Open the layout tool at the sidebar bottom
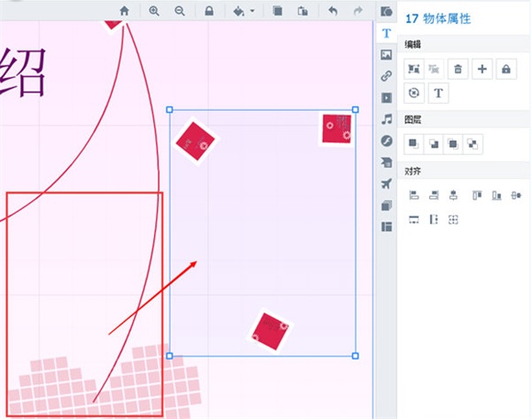 [x=386, y=226]
